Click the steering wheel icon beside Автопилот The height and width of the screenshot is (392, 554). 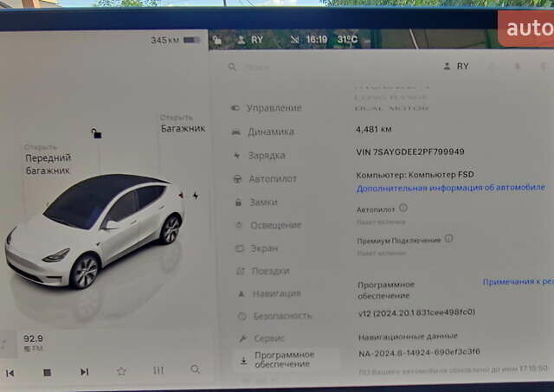point(237,179)
